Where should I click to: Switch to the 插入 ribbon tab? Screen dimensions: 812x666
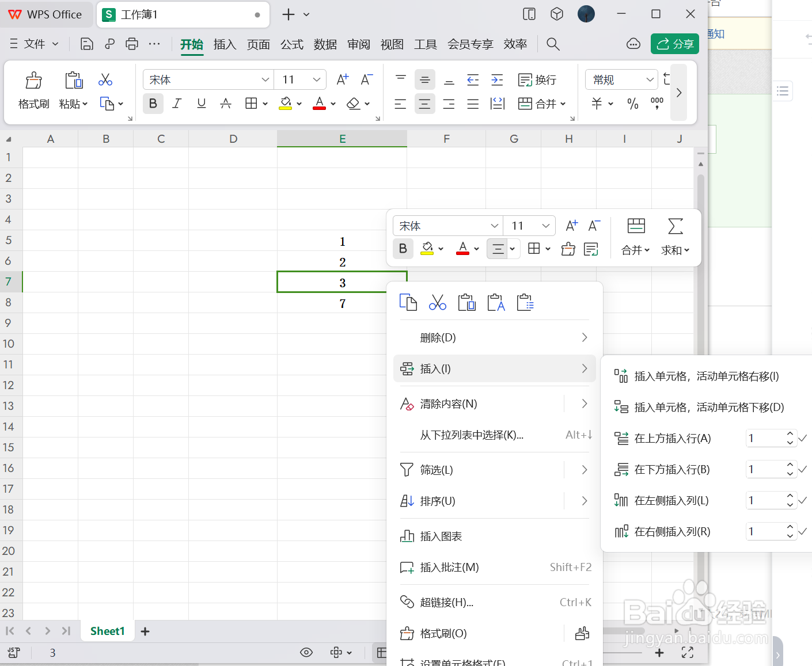click(x=225, y=44)
